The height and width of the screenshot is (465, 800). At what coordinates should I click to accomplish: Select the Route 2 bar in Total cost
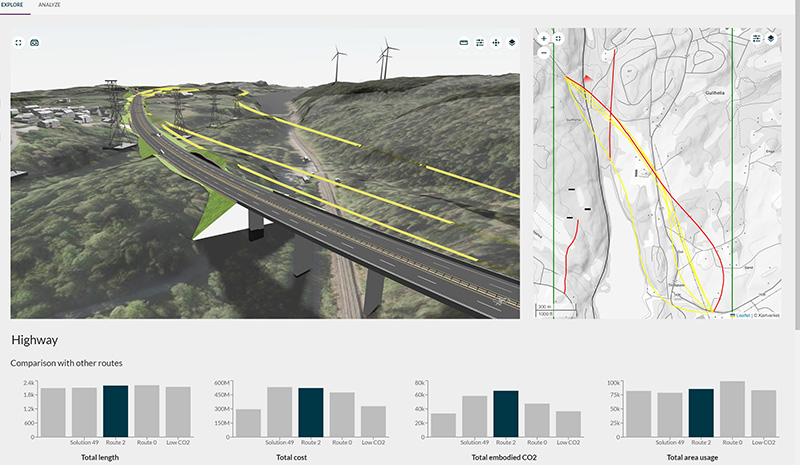(311, 412)
